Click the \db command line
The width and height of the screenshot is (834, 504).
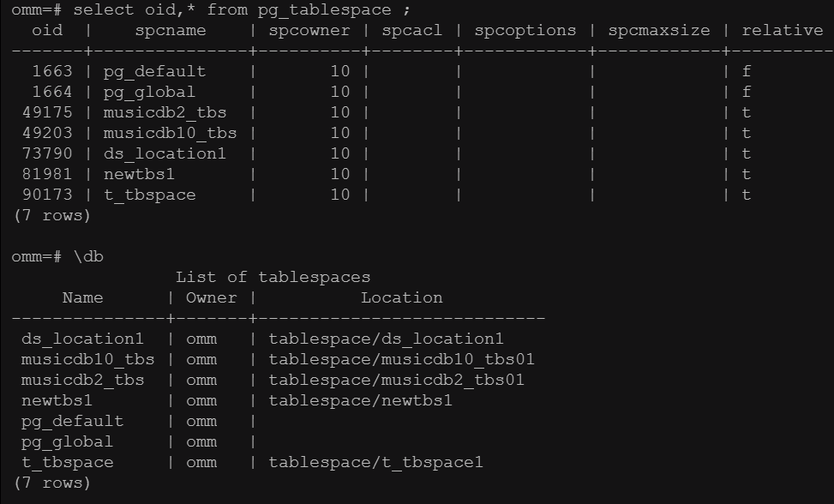57,256
